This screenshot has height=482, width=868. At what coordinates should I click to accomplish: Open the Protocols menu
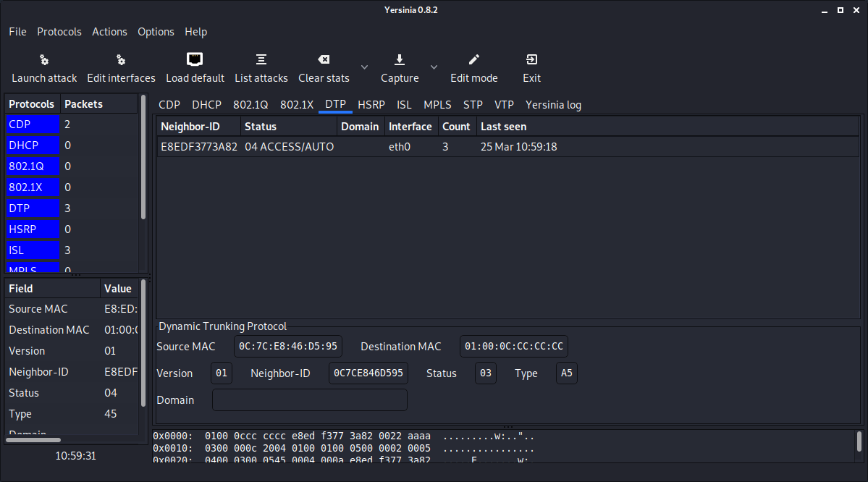coord(59,32)
